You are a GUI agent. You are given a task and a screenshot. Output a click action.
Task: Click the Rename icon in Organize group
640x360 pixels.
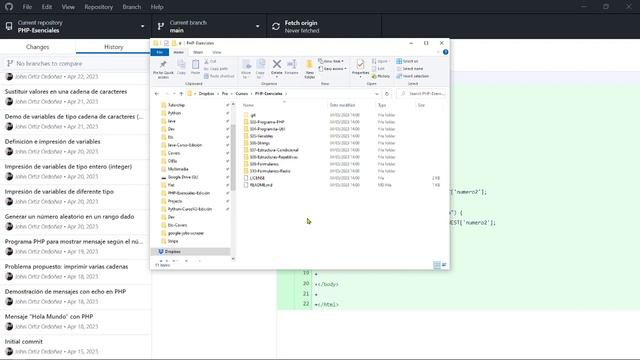tap(291, 64)
